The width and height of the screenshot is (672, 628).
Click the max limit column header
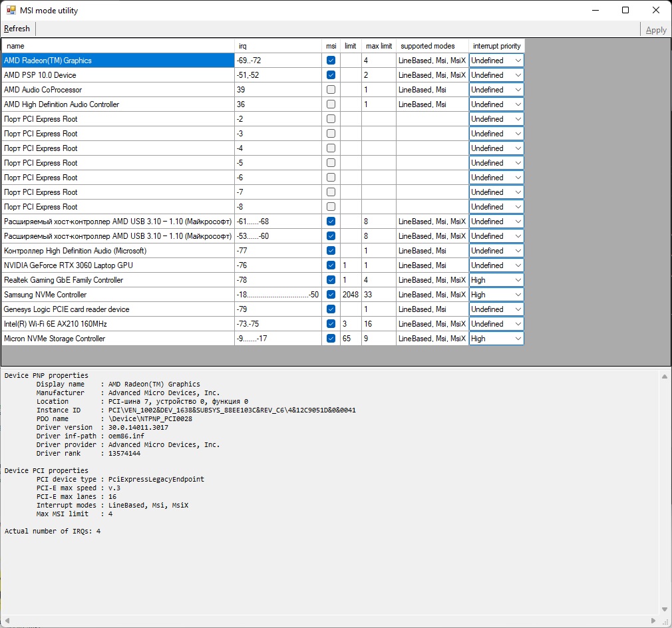379,46
